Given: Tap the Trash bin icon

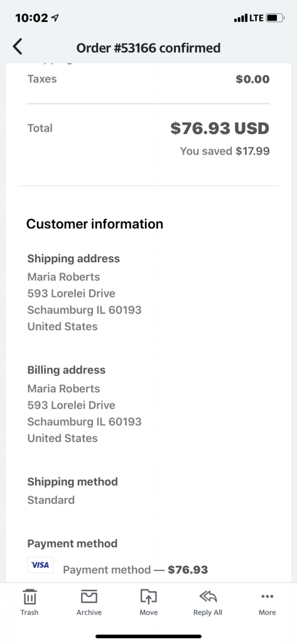Looking at the screenshot, I should pos(30,597).
